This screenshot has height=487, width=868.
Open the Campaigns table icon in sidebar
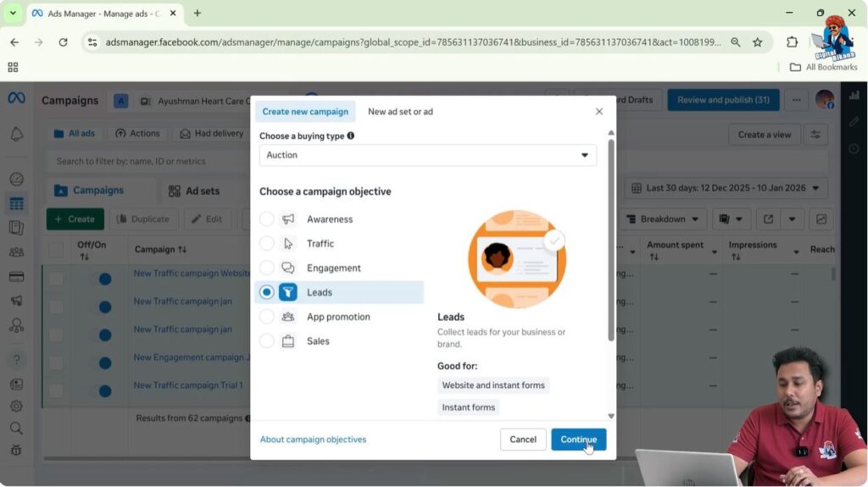pyautogui.click(x=17, y=203)
